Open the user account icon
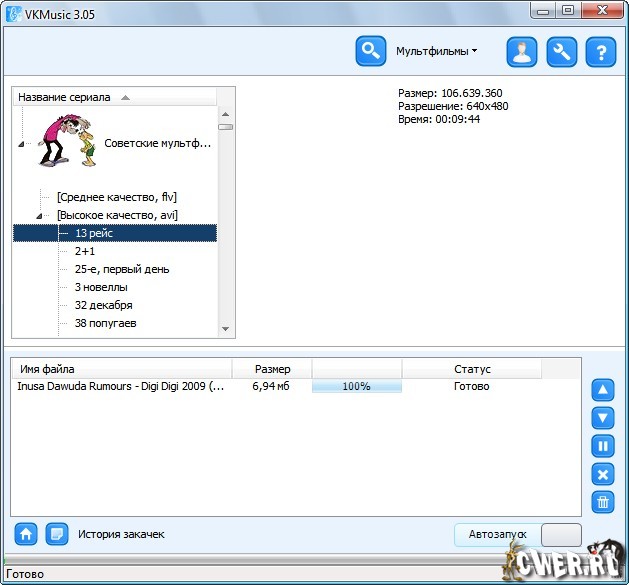The height and width of the screenshot is (585, 629). tap(521, 52)
